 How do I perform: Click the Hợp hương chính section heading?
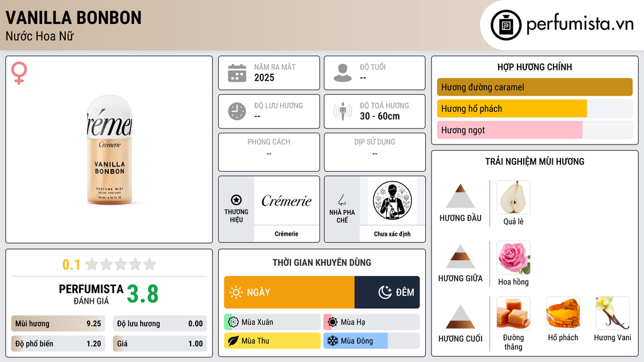coord(535,67)
